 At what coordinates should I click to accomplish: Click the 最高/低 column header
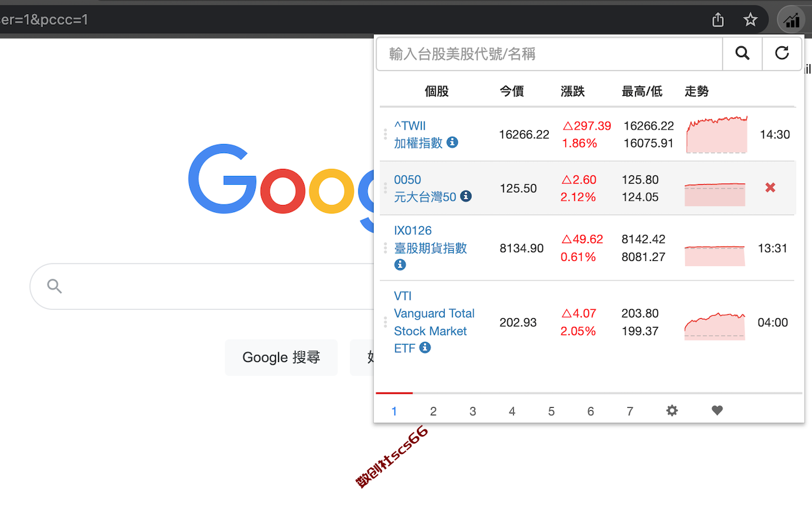[642, 91]
